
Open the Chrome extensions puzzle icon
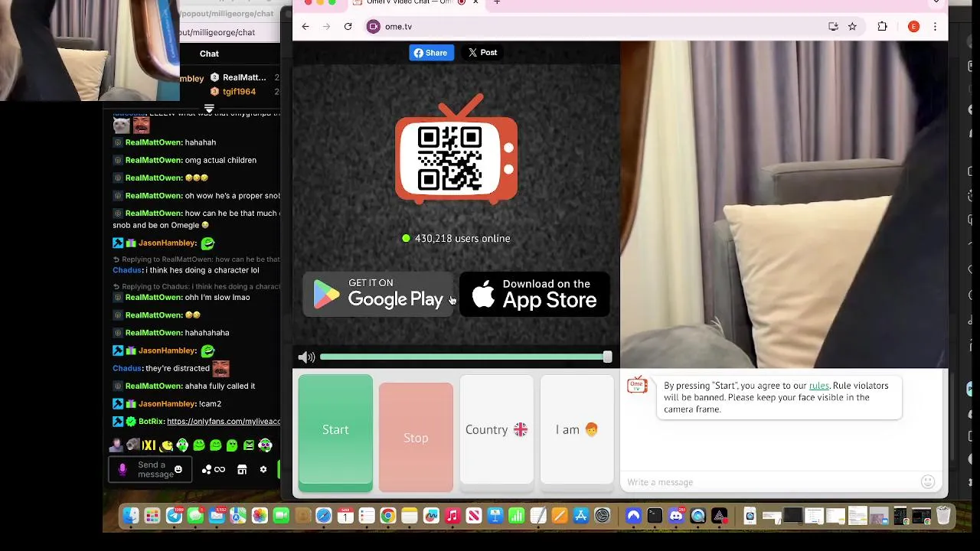tap(882, 27)
